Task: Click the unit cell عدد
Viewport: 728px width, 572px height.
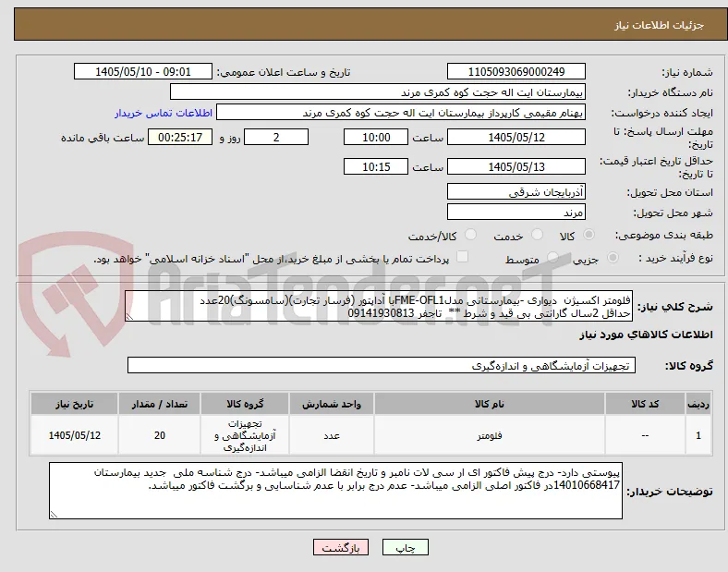Action: point(332,435)
